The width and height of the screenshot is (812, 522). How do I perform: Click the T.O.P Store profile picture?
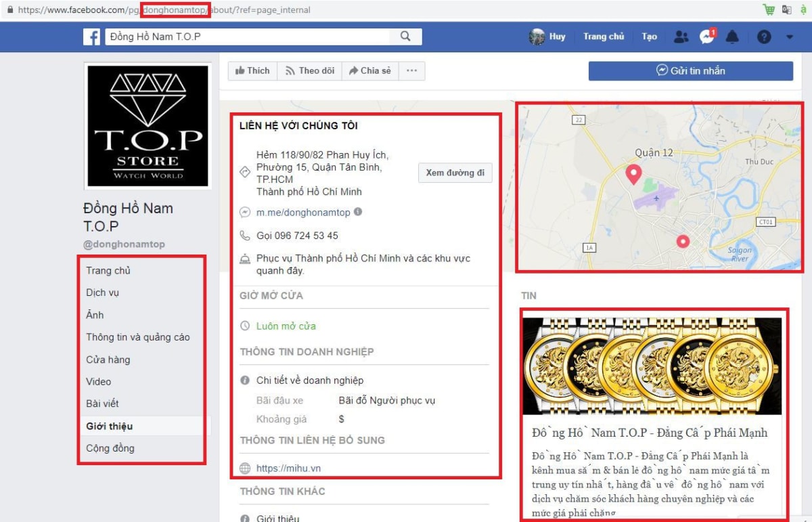(x=148, y=126)
